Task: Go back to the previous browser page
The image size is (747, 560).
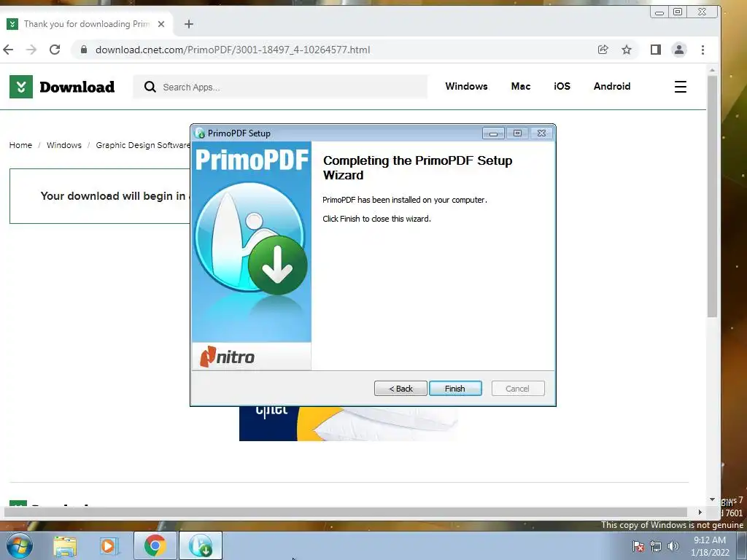Action: [8, 50]
